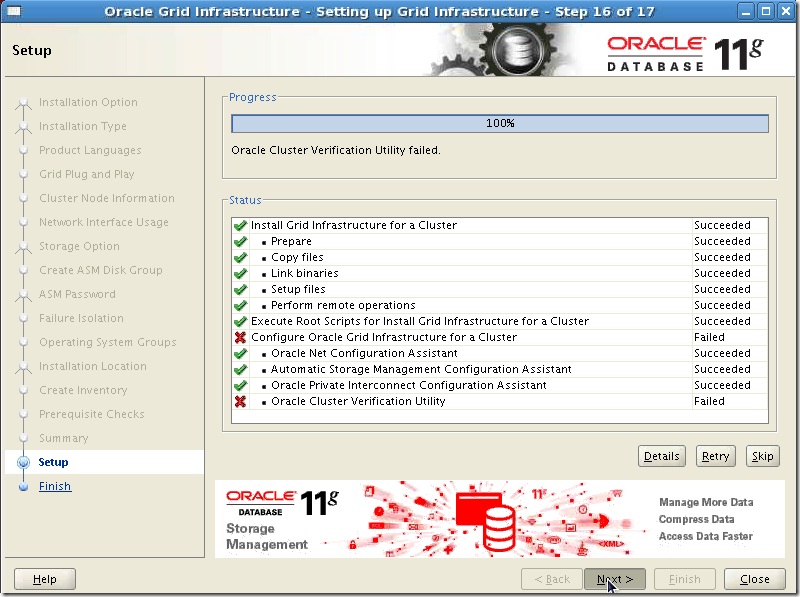Image resolution: width=800 pixels, height=597 pixels.
Task: Click the green check icon beside Setup files
Action: [x=240, y=289]
